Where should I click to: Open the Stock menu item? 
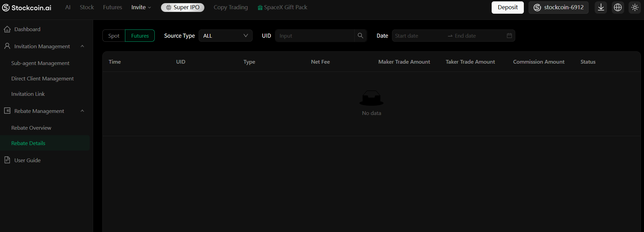[x=87, y=7]
